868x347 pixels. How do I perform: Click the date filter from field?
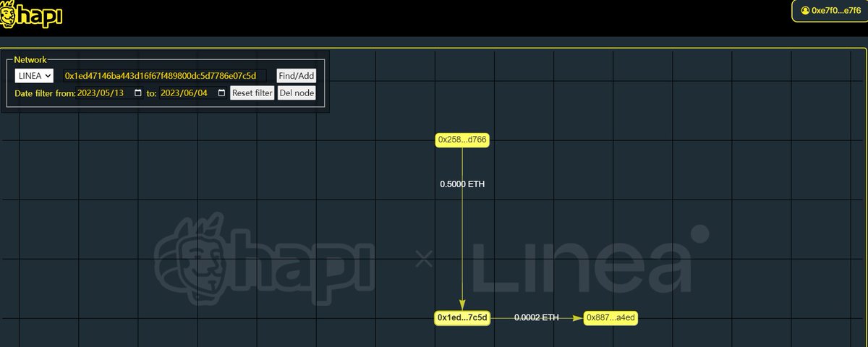[x=110, y=93]
